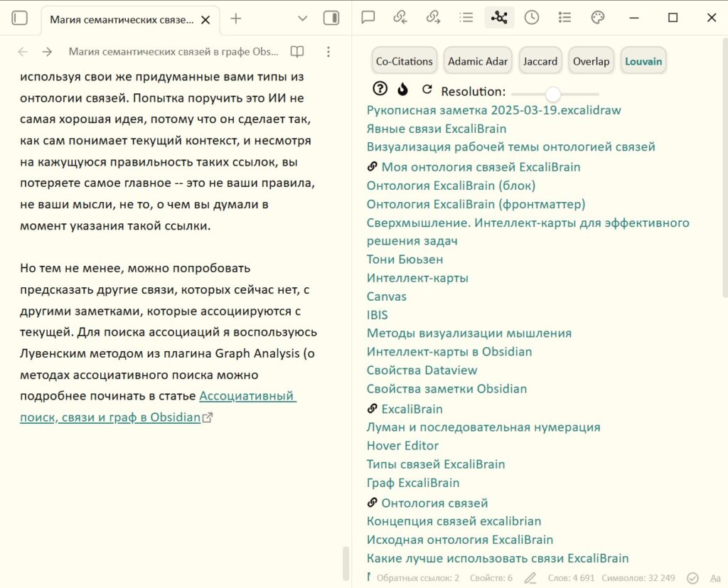Open the palette icon panel

[598, 18]
